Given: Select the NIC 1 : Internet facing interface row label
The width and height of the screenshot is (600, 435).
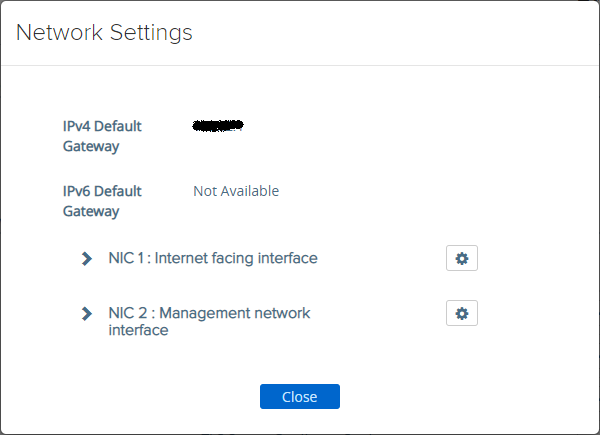Looking at the screenshot, I should (x=212, y=258).
